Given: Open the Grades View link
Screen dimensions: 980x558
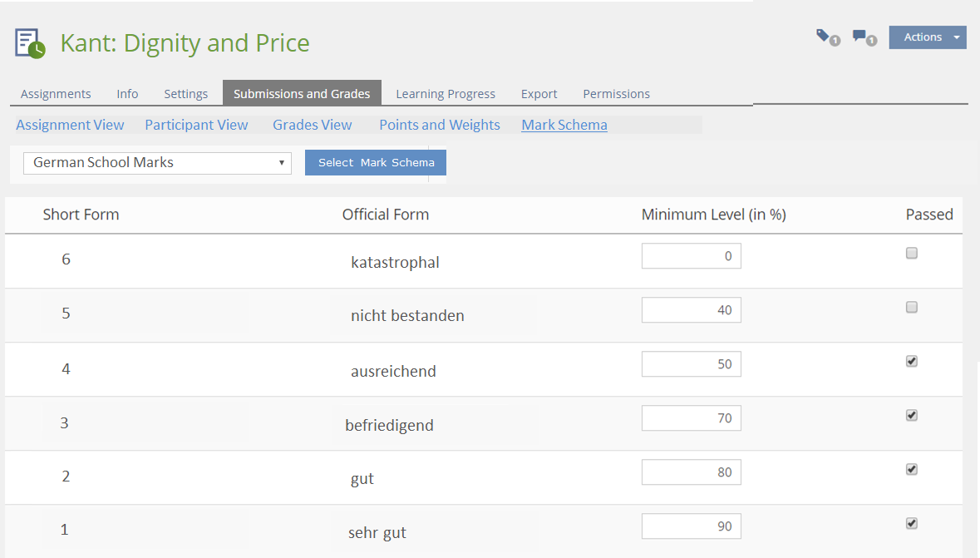Looking at the screenshot, I should [312, 125].
